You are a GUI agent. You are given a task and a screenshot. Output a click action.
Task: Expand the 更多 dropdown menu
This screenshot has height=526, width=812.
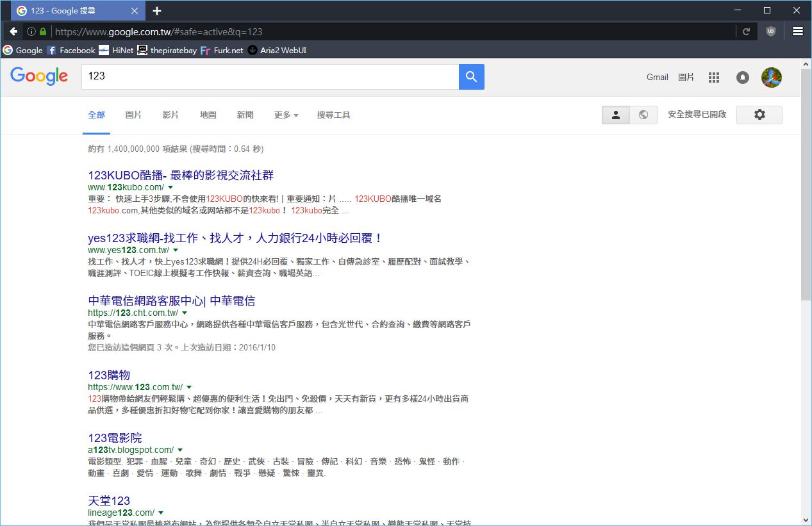(x=286, y=115)
